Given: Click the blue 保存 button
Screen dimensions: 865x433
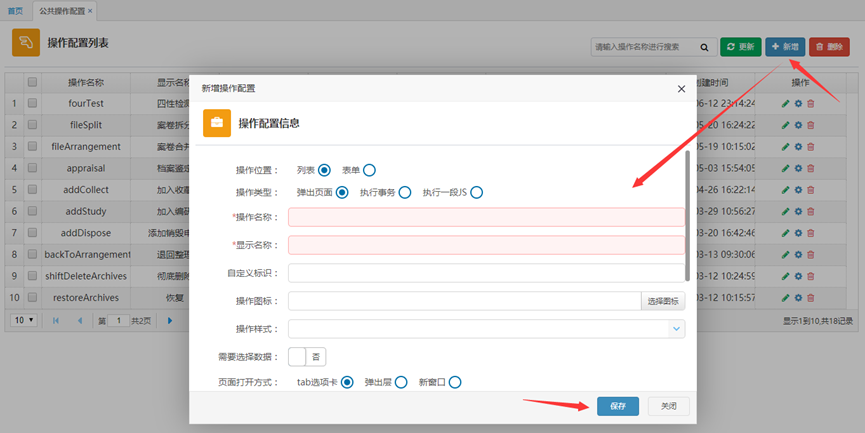Looking at the screenshot, I should point(618,407).
